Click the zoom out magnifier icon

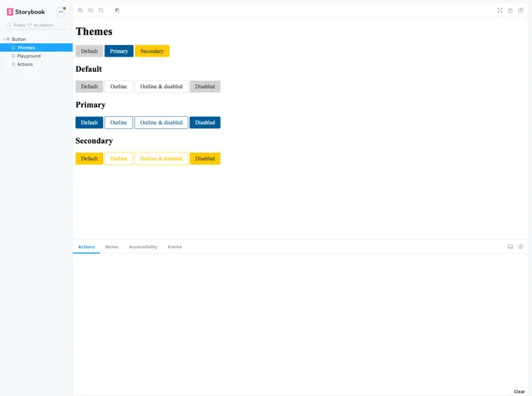coord(90,10)
